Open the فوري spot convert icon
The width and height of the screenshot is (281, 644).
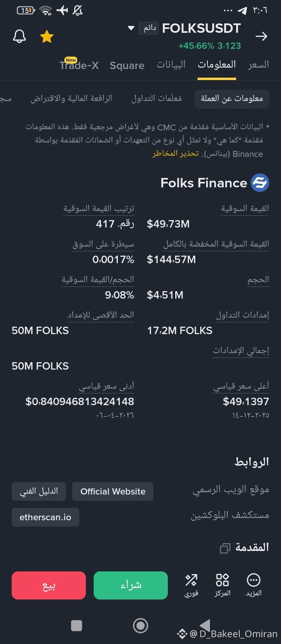point(191,585)
